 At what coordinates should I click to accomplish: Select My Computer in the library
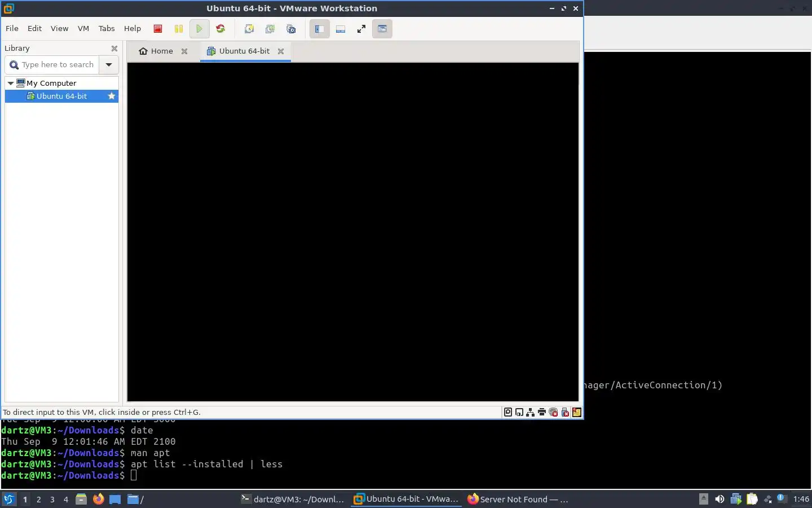(x=51, y=83)
